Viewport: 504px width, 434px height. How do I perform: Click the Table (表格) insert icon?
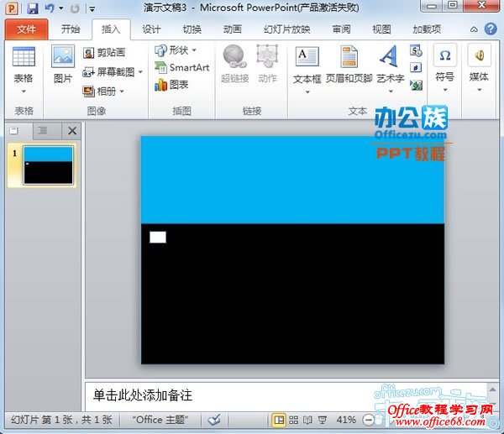coord(24,65)
